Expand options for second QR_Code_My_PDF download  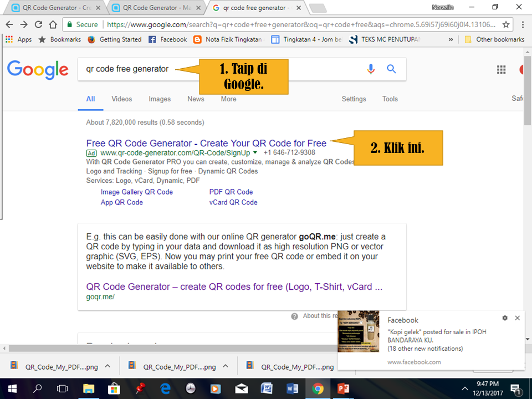pyautogui.click(x=226, y=366)
